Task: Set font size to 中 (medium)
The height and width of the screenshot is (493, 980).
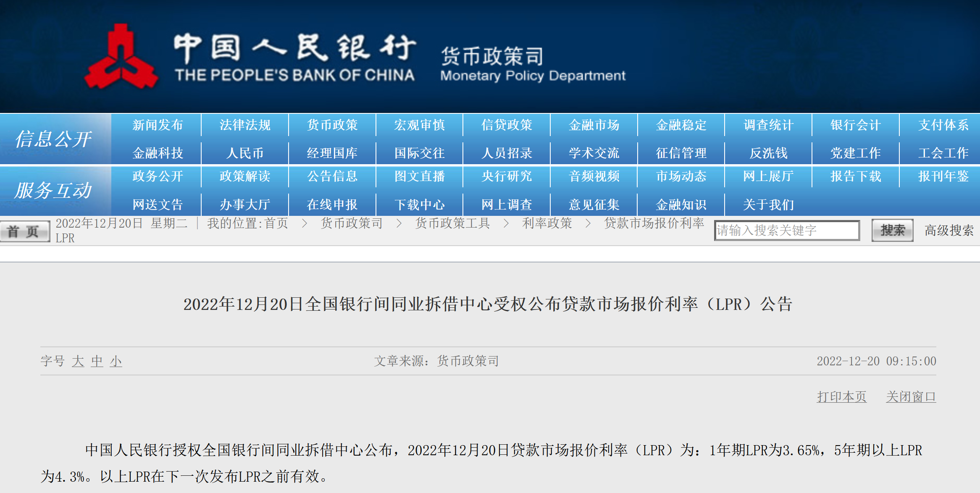Action: point(97,361)
